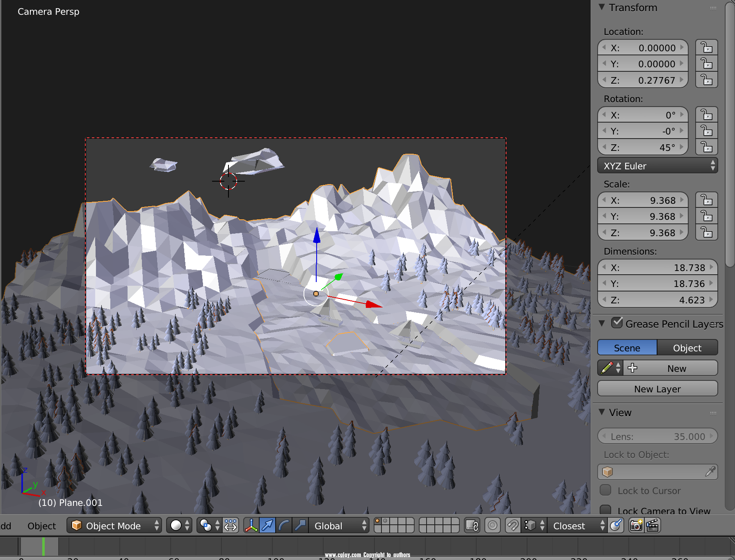Toggle proportional editing icon
The image size is (735, 560).
coord(493,526)
